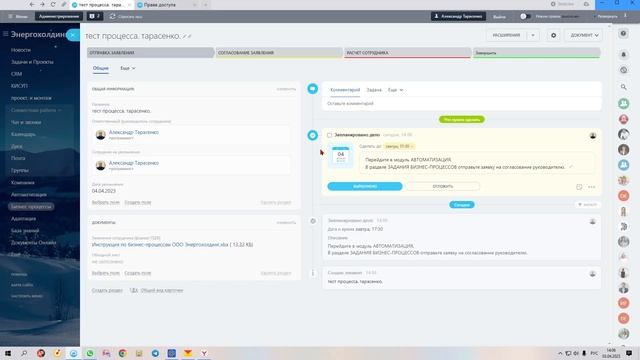Open the Общие tab

pos(101,68)
